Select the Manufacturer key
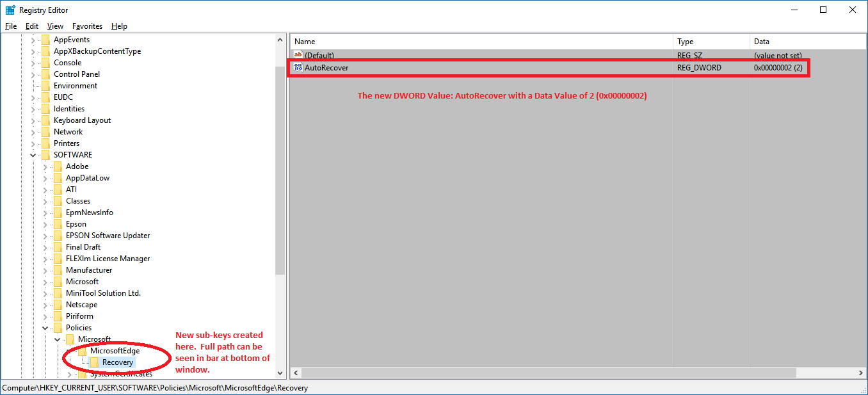Screen dimensions: 868x395 point(89,270)
